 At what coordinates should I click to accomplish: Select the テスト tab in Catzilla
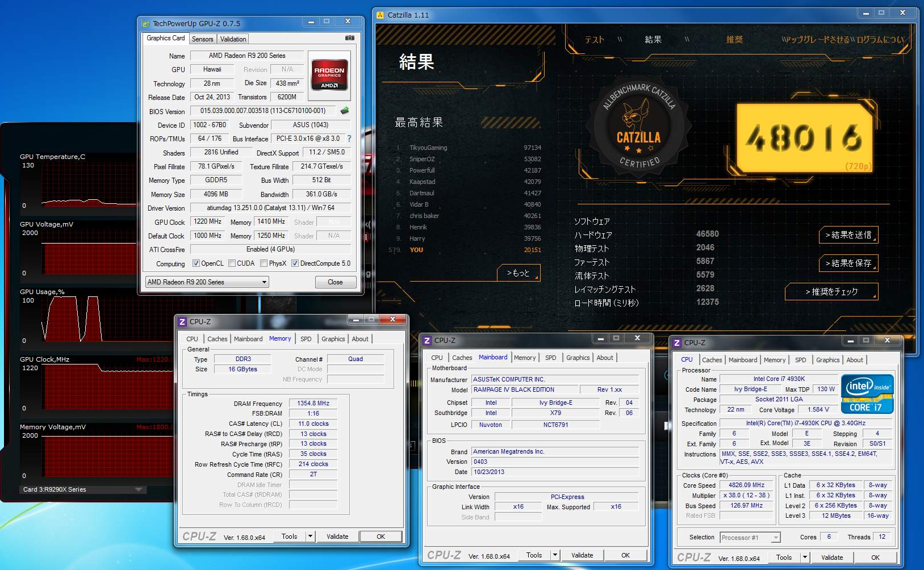click(x=595, y=40)
